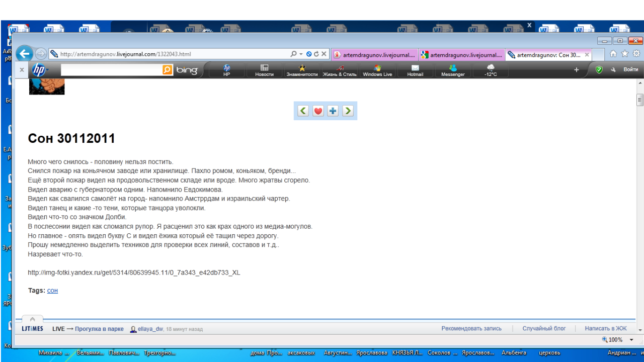
Task: Click the page vertical scrollbar thumb
Action: (x=640, y=100)
